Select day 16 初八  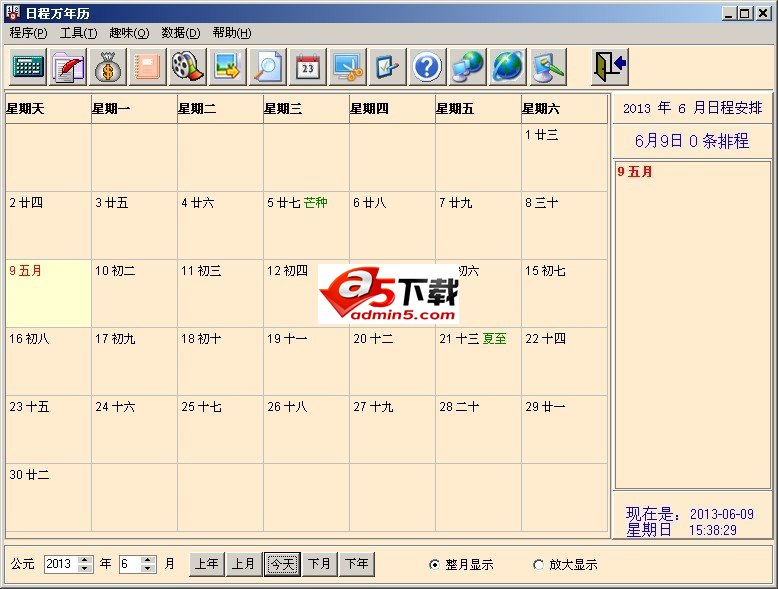[x=49, y=361]
